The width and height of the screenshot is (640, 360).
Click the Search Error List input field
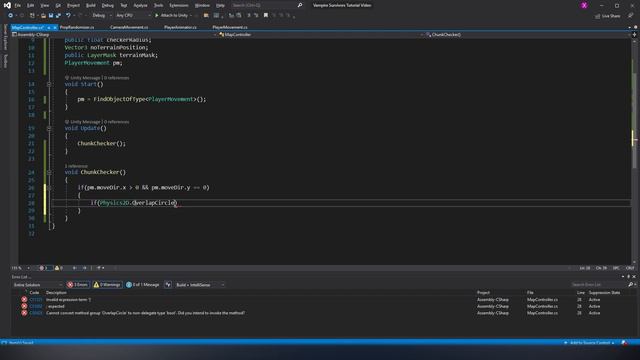point(599,284)
